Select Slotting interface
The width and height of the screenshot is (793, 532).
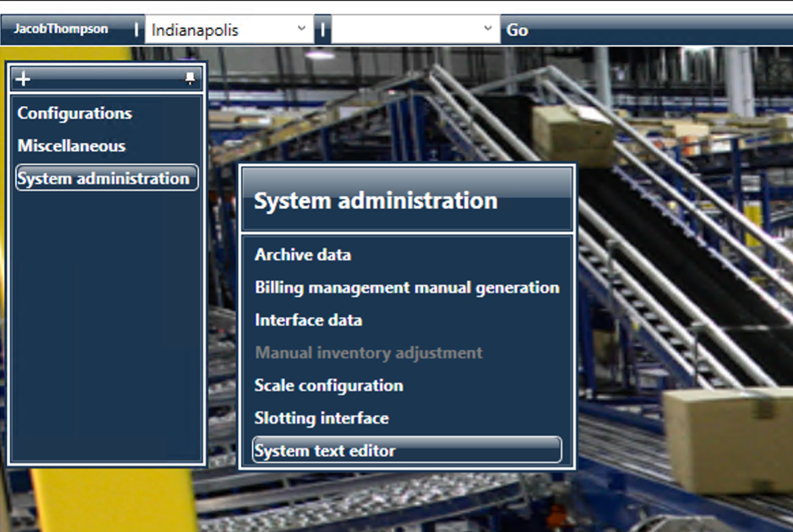(320, 418)
